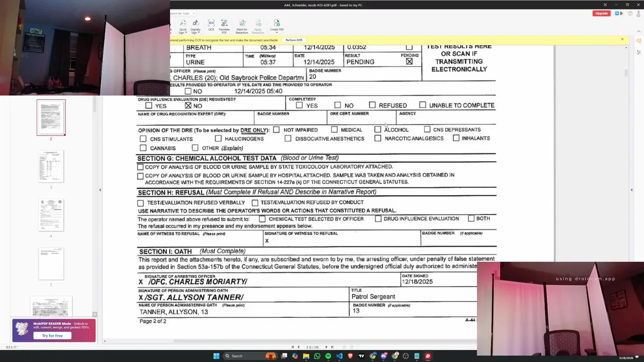Image resolution: width=644 pixels, height=362 pixels.
Task: Open the help question mark icon
Action: [x=630, y=14]
